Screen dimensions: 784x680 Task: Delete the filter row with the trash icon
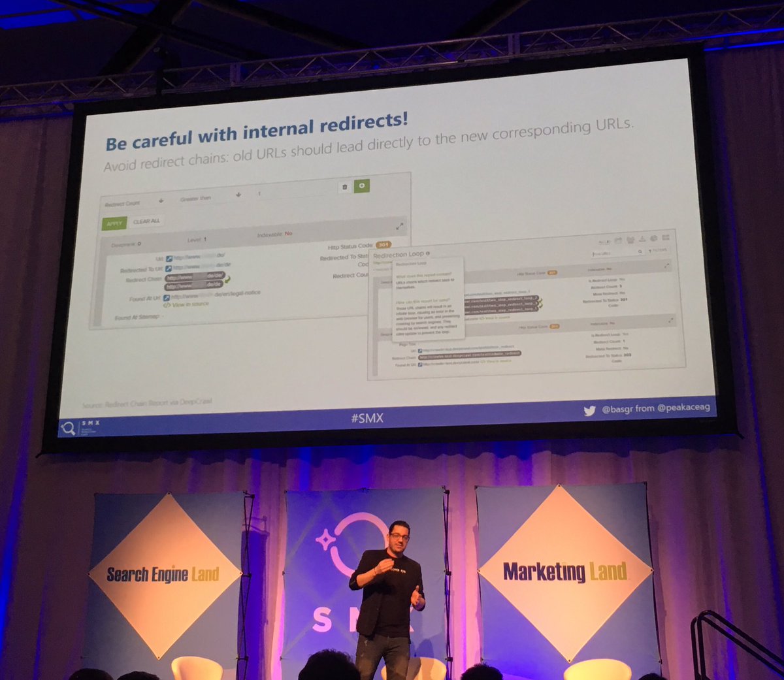point(344,187)
